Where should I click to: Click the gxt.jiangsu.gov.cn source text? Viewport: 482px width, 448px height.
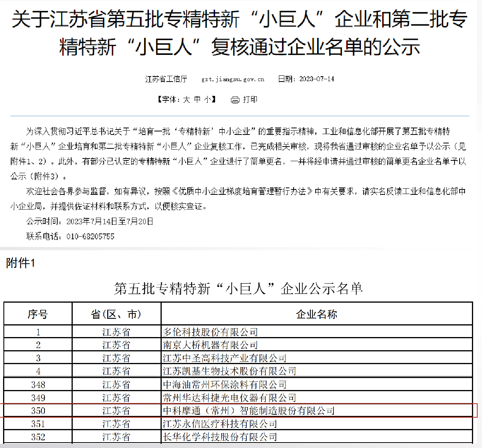233,79
